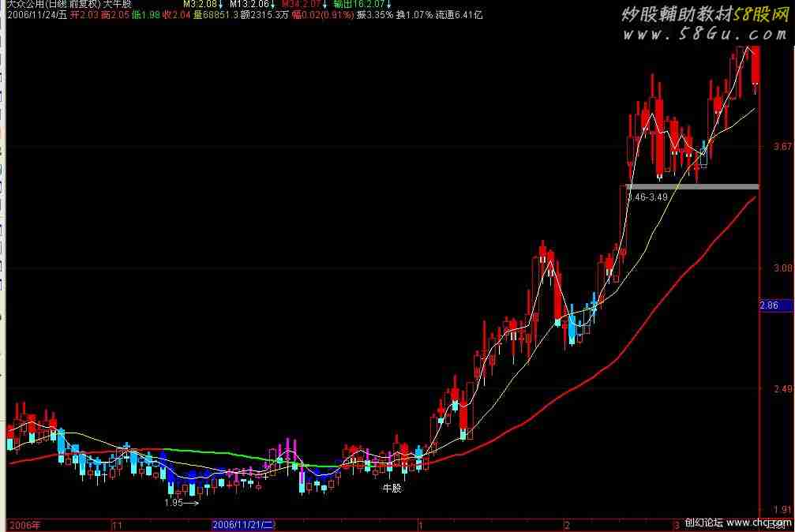Click the 牛股 annotation on the chart
Viewport: 795px width, 532px height.
[x=392, y=489]
